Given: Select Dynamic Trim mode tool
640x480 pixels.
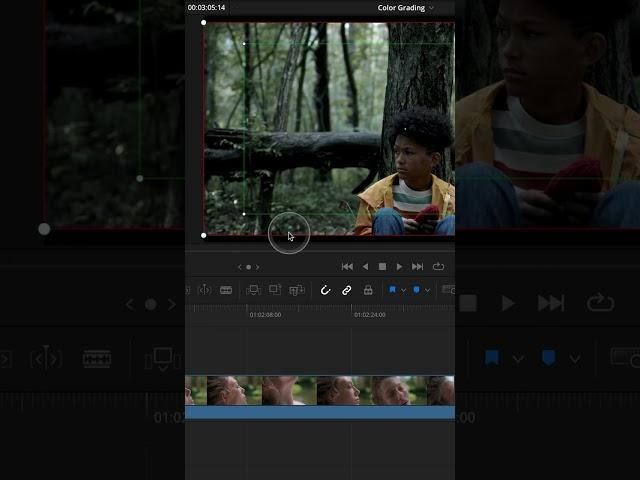Looking at the screenshot, I should point(204,290).
